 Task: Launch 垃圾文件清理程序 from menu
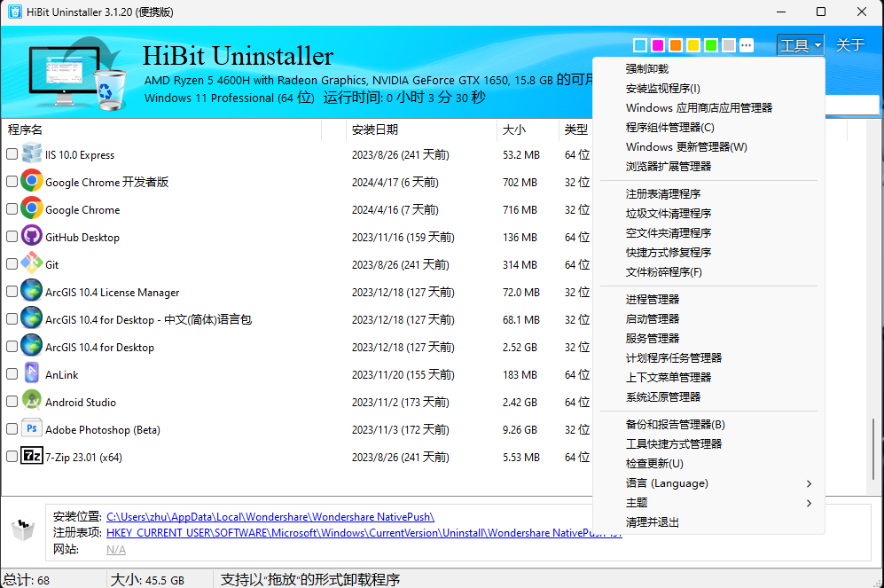708,214
